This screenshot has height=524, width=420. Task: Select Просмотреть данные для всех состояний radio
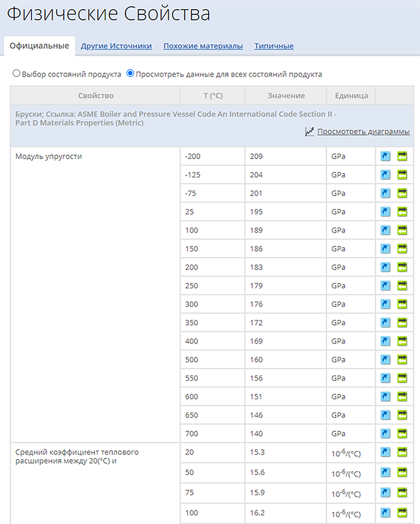131,73
